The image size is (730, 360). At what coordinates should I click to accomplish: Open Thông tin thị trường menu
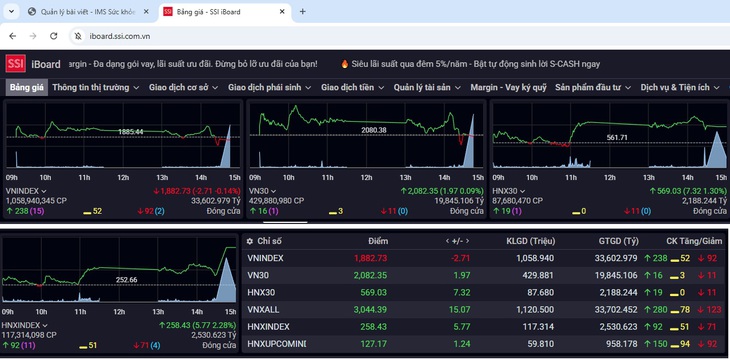95,87
